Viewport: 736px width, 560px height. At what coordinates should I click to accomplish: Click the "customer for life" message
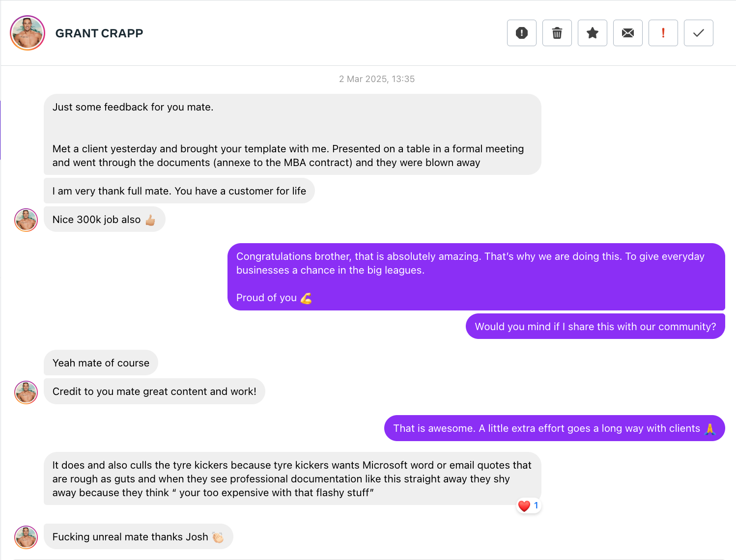coord(179,191)
